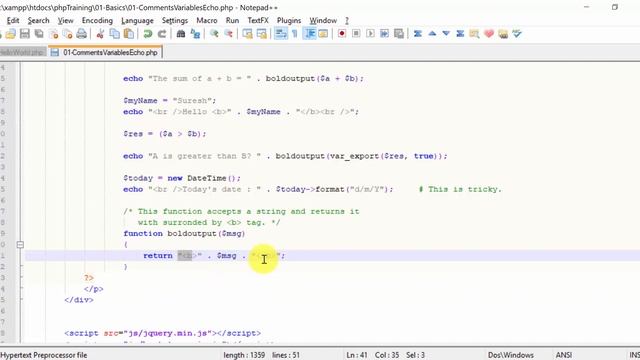Image resolution: width=640 pixels, height=360 pixels.
Task: Click Synchronize Vertical Scrolling icon
Action: point(247,34)
